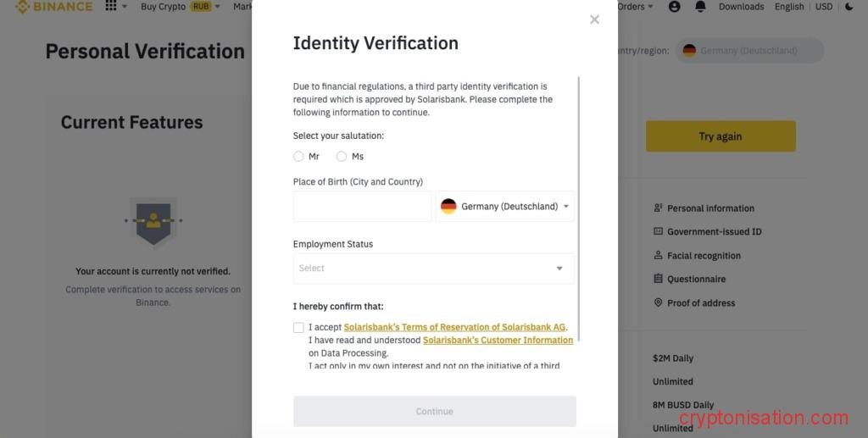Open birth country Germany dropdown
The image size is (868, 438).
pyautogui.click(x=505, y=207)
